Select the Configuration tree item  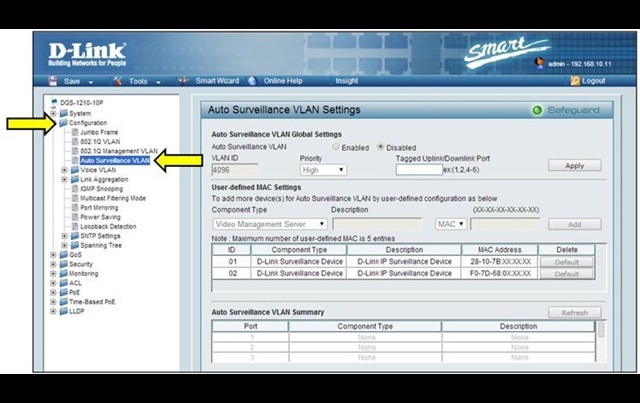[x=88, y=122]
